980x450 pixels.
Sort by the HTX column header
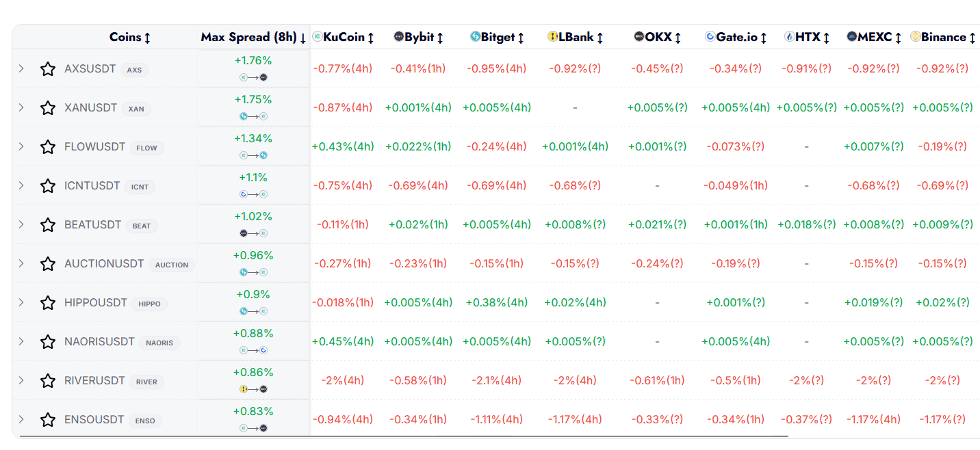tap(808, 37)
